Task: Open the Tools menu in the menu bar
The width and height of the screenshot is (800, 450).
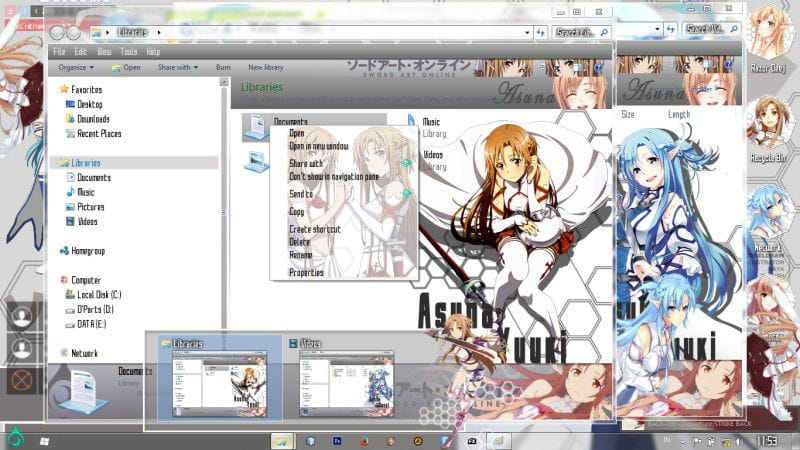Action: (x=129, y=52)
